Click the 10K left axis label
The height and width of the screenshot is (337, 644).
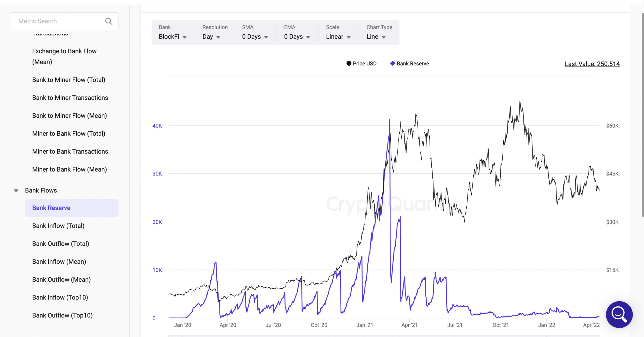click(x=157, y=270)
